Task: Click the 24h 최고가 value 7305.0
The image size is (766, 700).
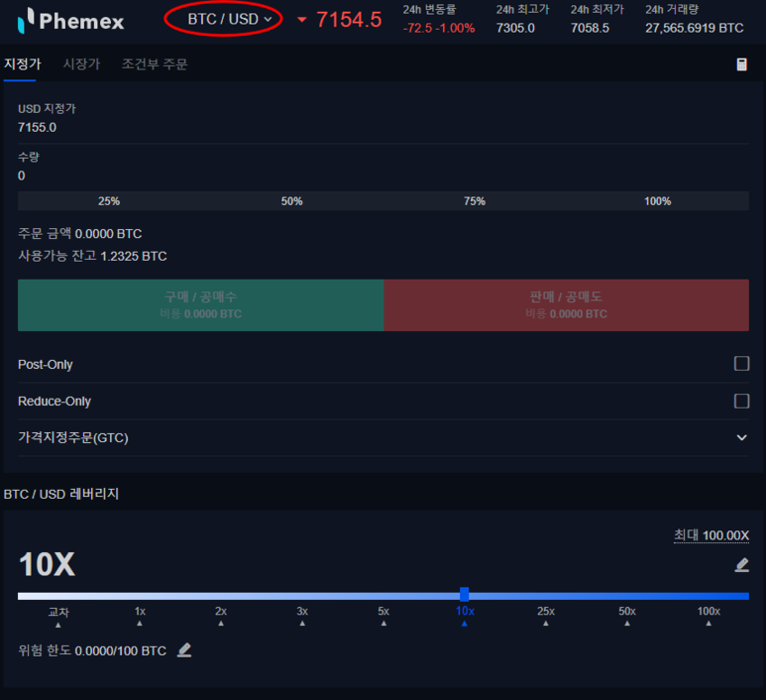Action: (x=515, y=29)
